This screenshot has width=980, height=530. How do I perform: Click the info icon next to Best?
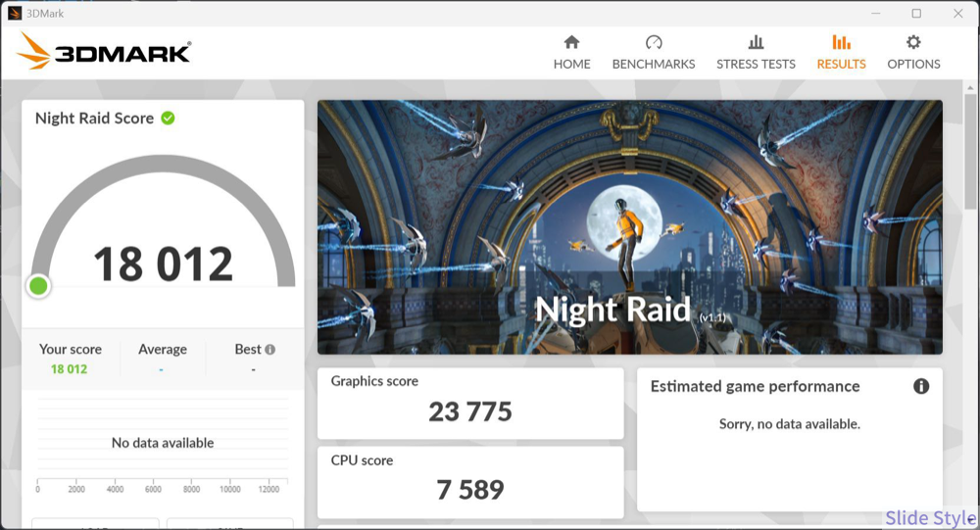coord(269,350)
